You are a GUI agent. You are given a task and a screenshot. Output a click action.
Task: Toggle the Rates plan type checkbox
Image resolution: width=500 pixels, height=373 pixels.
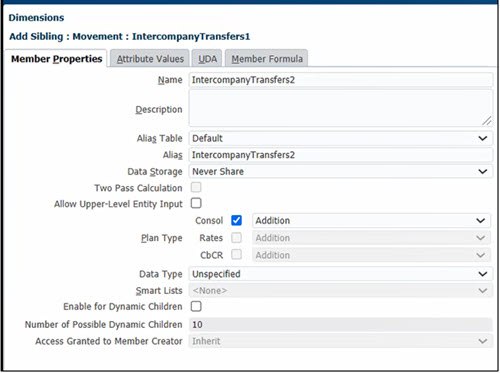236,238
